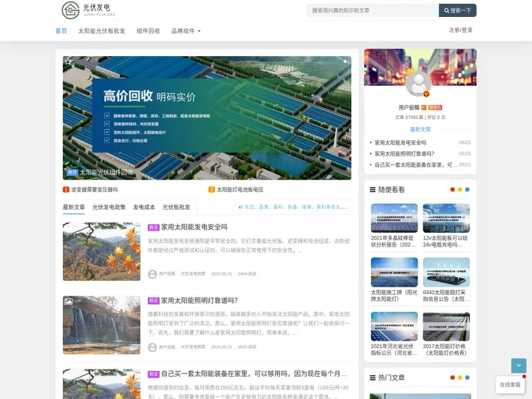Image resolution: width=532 pixels, height=399 pixels.
Task: Switch to the 光伏板批发 tab
Action: pos(176,207)
